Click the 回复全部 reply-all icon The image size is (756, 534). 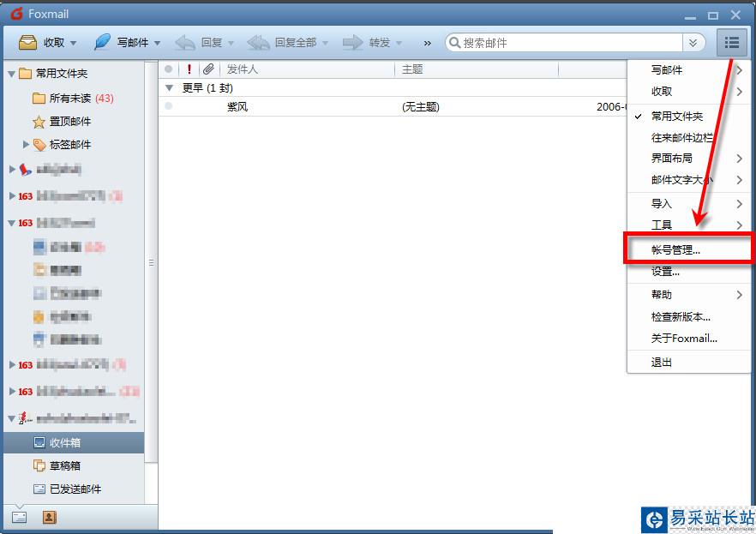tap(258, 42)
